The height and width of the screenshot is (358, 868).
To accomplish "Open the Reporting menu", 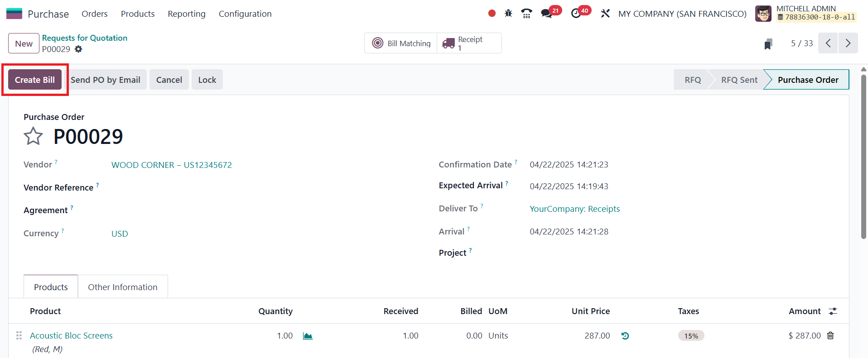I will coord(186,14).
